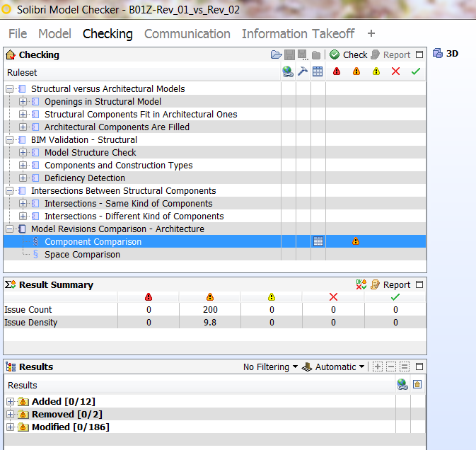Click the Issue Density value 9.8

coord(210,323)
